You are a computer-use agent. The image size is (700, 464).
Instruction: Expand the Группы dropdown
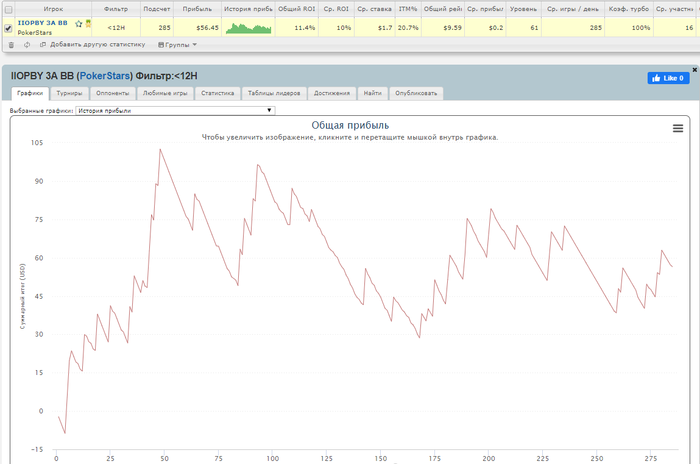pyautogui.click(x=180, y=45)
